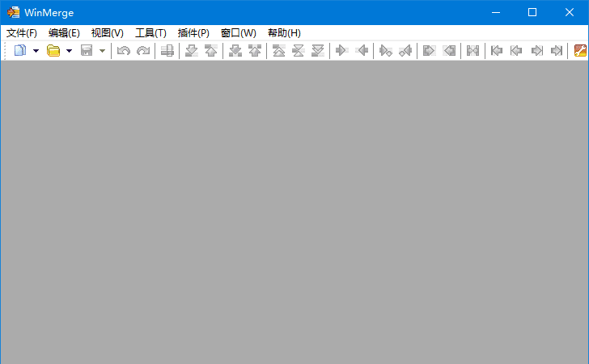Click the First Difference icon
The height and width of the screenshot is (364, 589).
click(x=278, y=50)
